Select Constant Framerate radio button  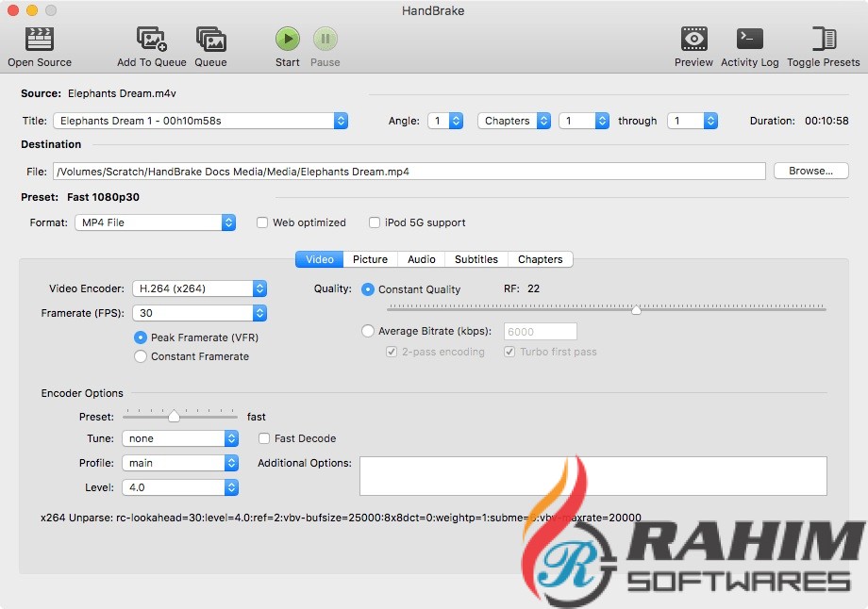pyautogui.click(x=141, y=356)
